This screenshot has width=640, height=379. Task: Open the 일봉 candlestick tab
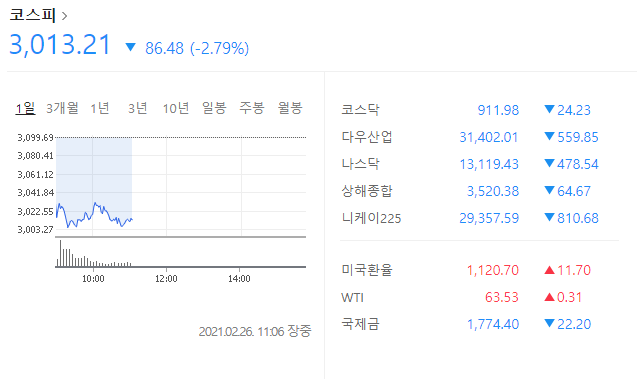pyautogui.click(x=214, y=108)
